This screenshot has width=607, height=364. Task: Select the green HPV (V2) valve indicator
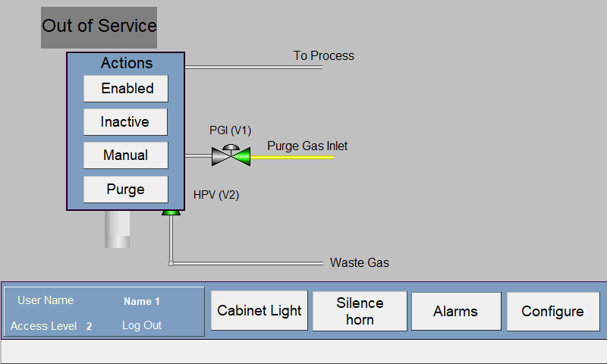[x=171, y=213]
